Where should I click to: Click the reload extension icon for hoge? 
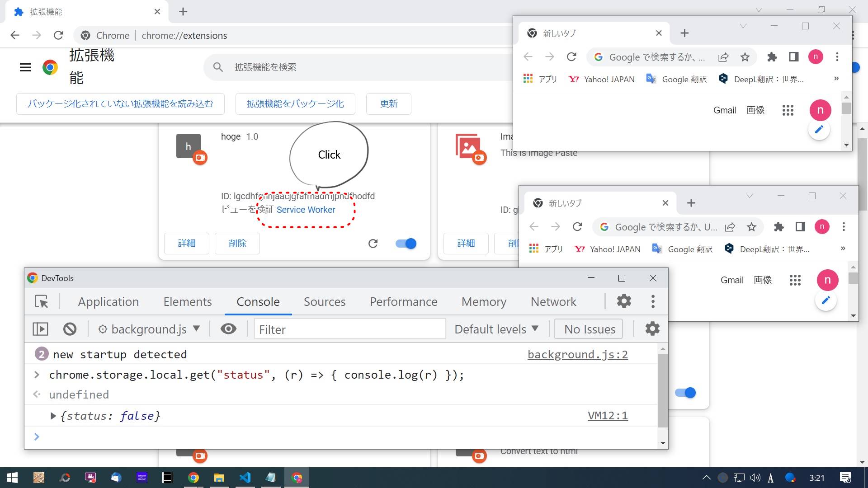pyautogui.click(x=373, y=243)
